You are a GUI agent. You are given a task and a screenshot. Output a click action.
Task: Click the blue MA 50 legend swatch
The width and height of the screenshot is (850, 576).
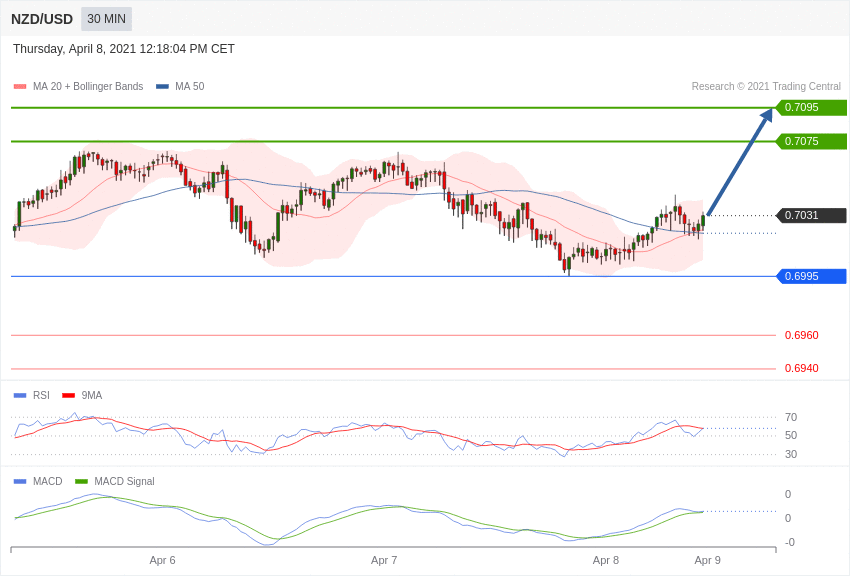coord(162,87)
